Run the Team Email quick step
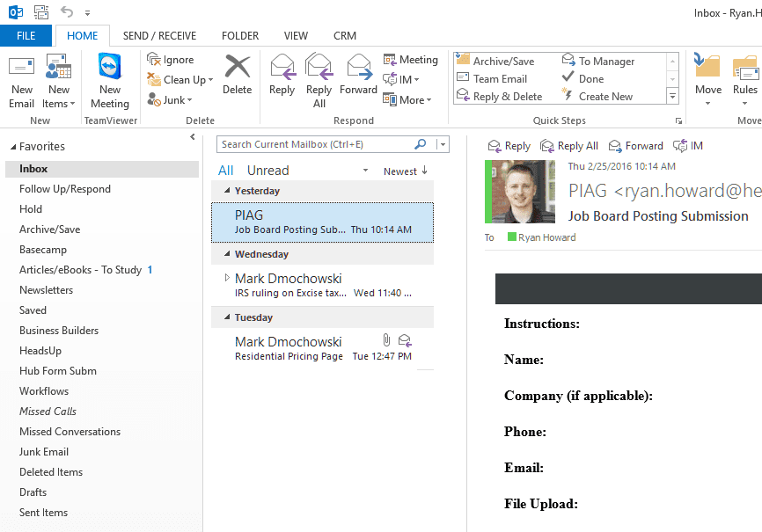The image size is (762, 532). pyautogui.click(x=492, y=79)
